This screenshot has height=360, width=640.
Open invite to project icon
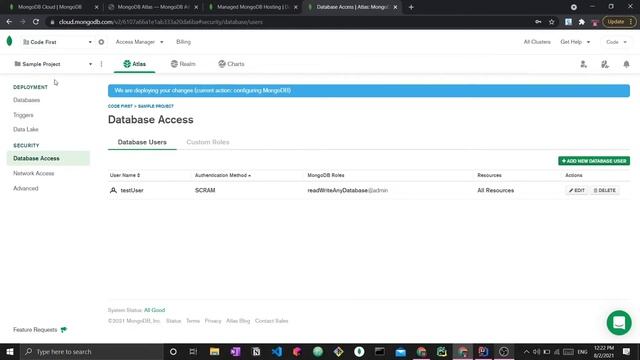(x=584, y=64)
